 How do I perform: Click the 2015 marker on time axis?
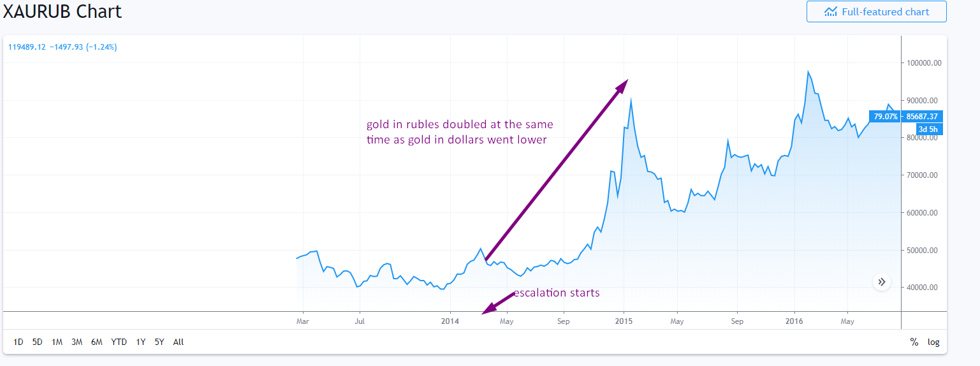tap(624, 321)
